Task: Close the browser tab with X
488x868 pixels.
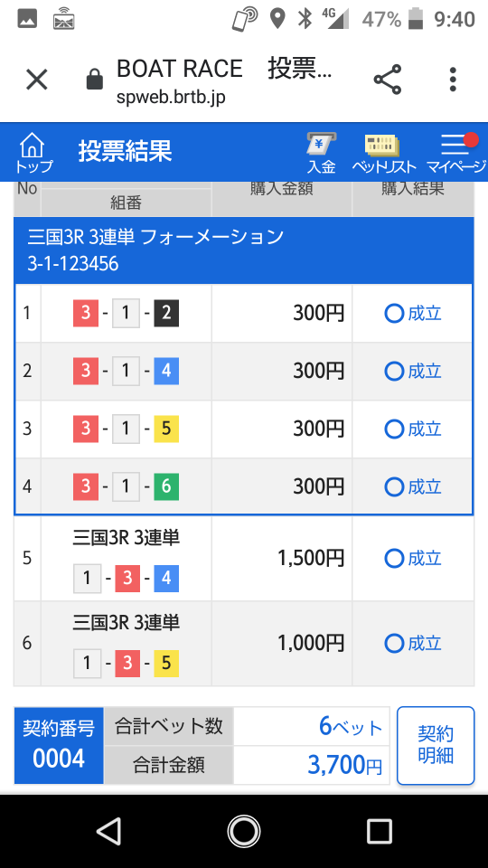Action: 37,80
